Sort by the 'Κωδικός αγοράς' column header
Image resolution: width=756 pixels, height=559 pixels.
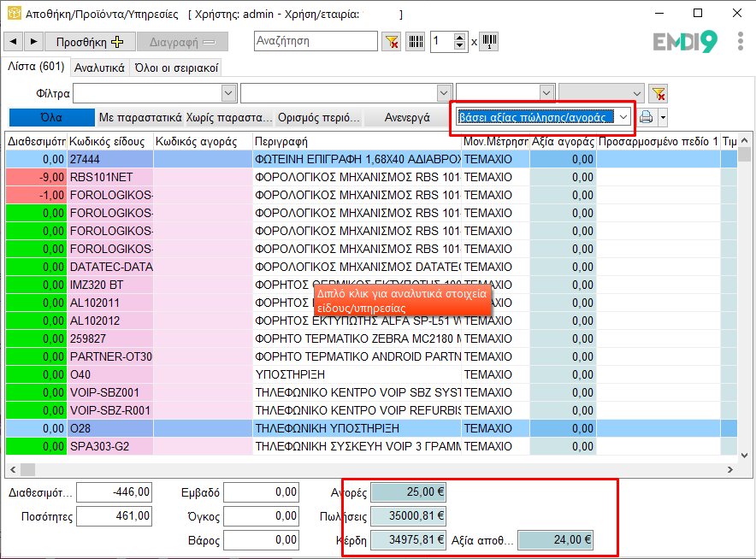(x=203, y=142)
